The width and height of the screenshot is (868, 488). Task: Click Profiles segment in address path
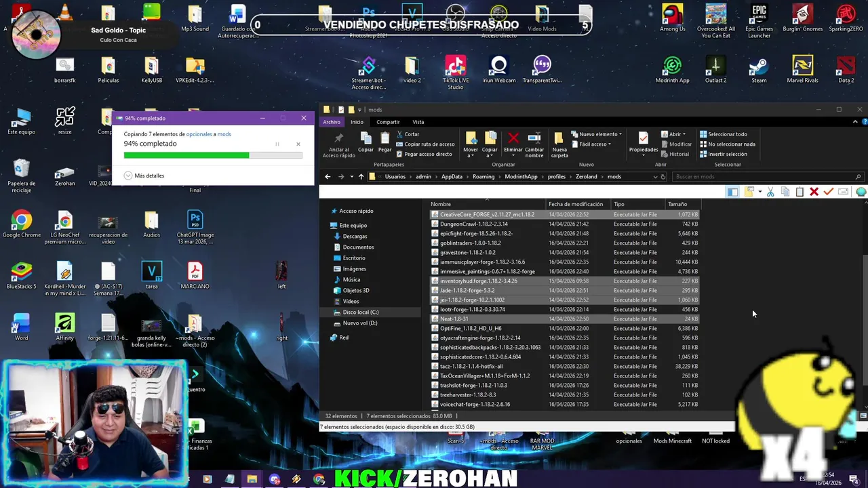tap(556, 177)
